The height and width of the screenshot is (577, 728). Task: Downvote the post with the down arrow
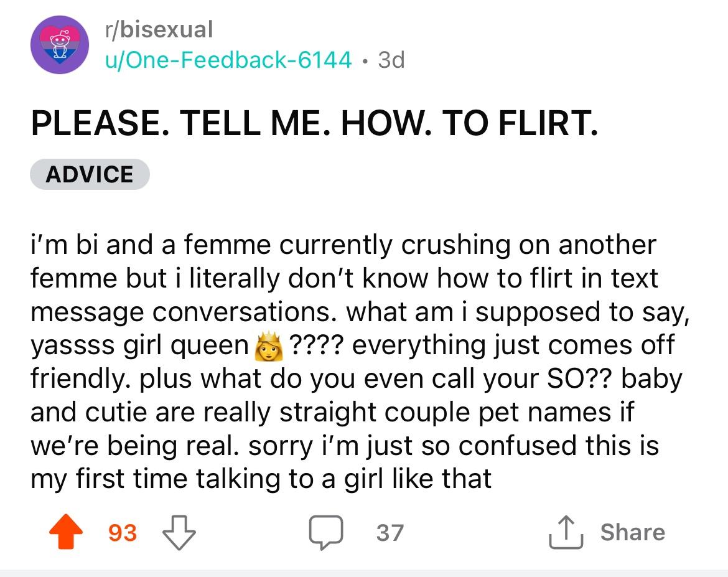pyautogui.click(x=179, y=533)
